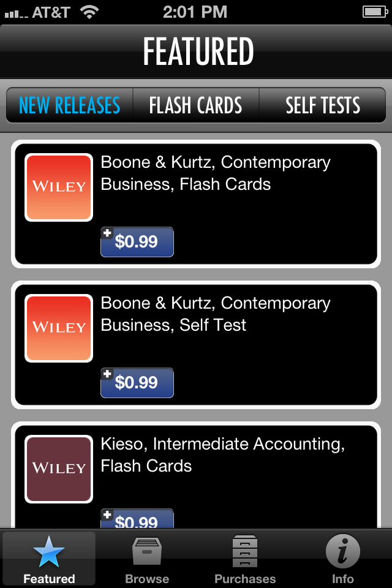This screenshot has width=392, height=588.
Task: Buy Kieso Intermediate Accounting Flash Cards
Action: click(137, 520)
